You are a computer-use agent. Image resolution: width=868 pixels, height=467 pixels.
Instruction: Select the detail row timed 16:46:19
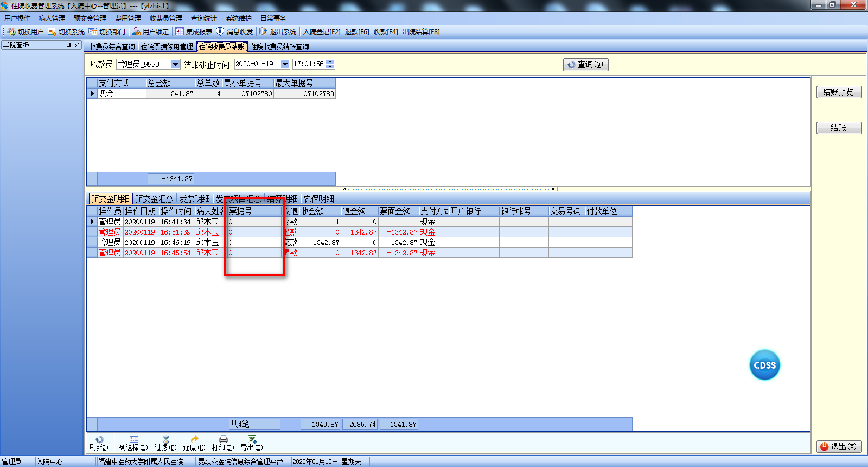coord(359,242)
